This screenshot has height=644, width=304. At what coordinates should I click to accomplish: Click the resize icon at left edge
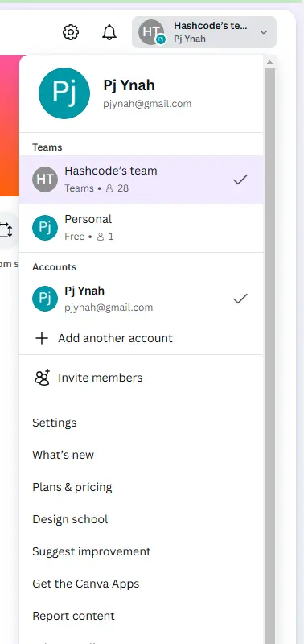coord(6,230)
